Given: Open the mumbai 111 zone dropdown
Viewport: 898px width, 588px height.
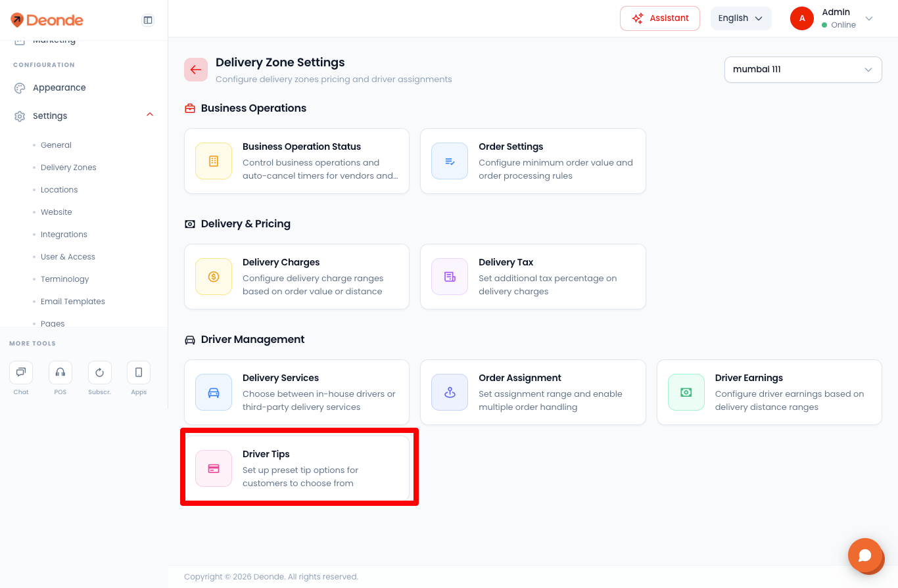Looking at the screenshot, I should (x=803, y=70).
